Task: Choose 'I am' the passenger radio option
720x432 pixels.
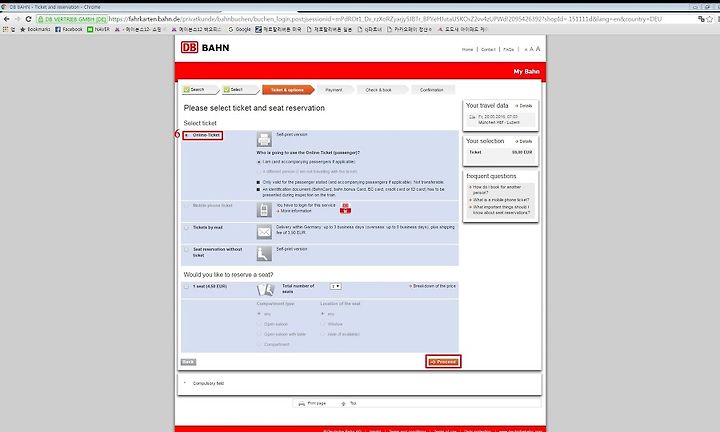Action: point(259,162)
